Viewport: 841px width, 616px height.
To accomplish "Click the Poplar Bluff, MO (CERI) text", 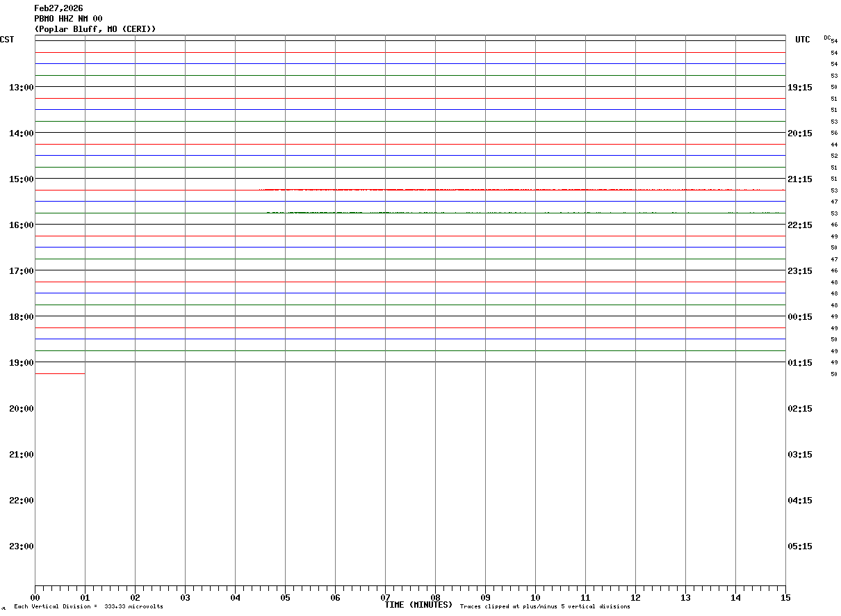I will (x=95, y=29).
